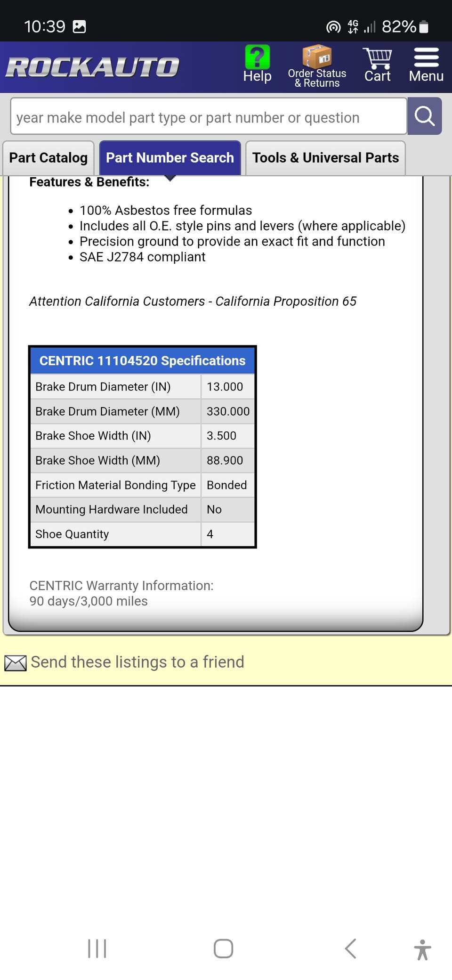Click the Brake Drum Diameter (IN) row

tap(142, 387)
